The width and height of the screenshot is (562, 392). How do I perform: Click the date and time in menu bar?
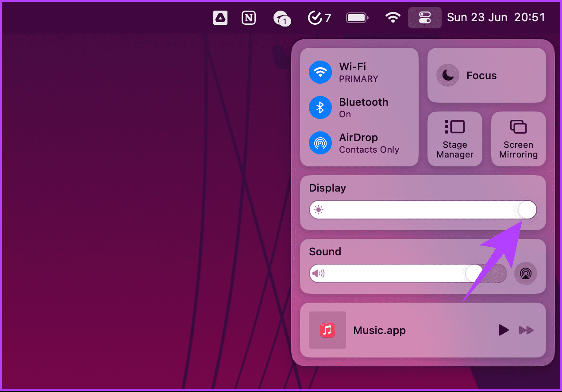496,17
